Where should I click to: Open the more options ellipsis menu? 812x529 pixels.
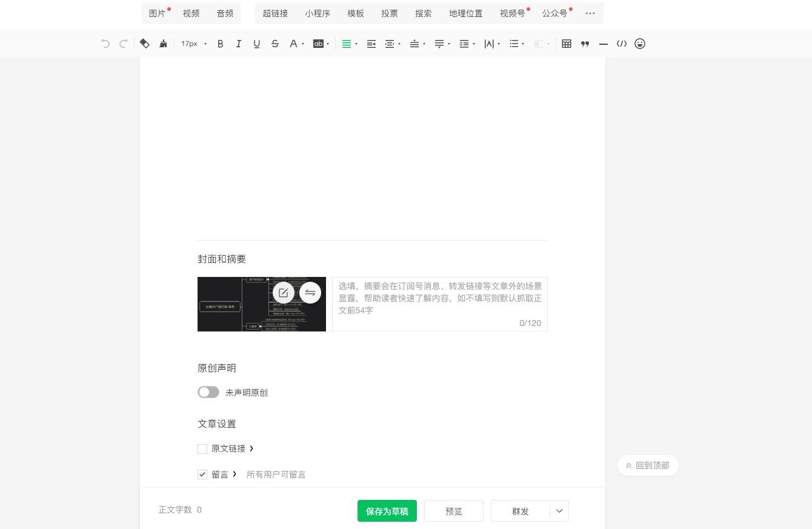[590, 13]
